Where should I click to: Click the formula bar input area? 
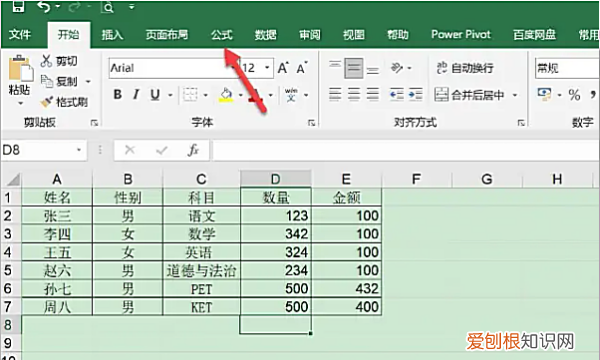click(406, 150)
